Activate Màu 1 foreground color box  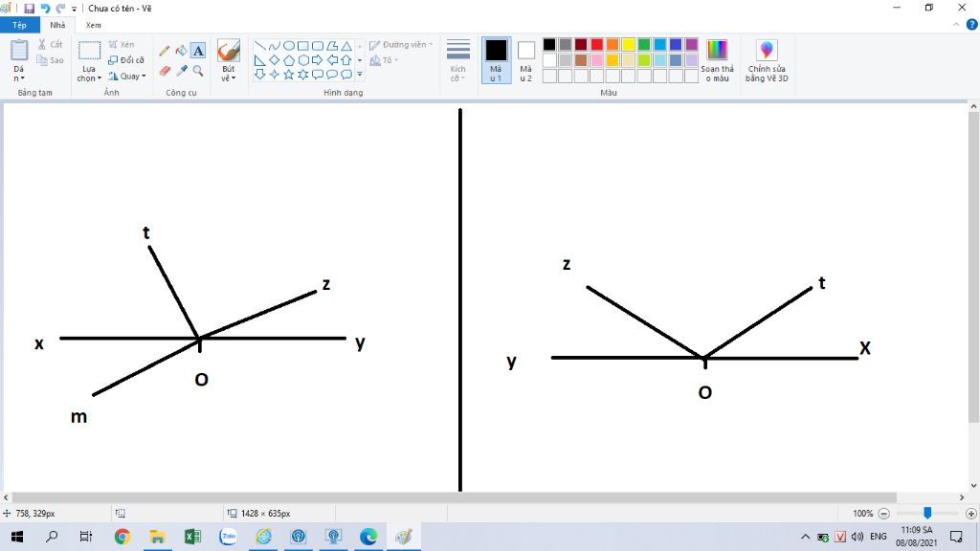coord(497,60)
